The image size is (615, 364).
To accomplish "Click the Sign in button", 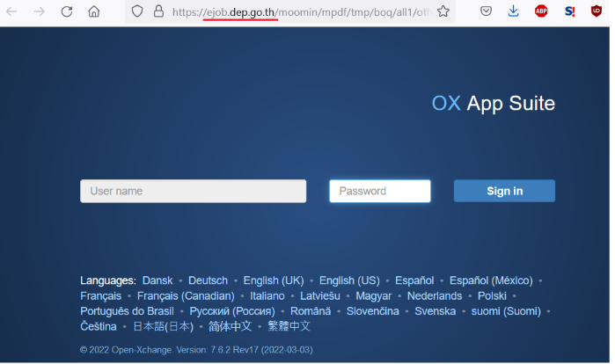I will pyautogui.click(x=504, y=191).
